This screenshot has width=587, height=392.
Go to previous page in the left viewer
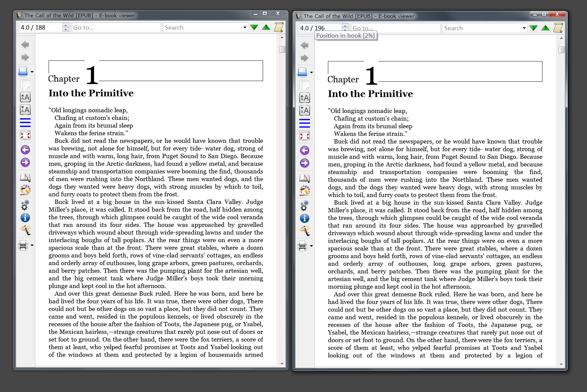tap(25, 150)
